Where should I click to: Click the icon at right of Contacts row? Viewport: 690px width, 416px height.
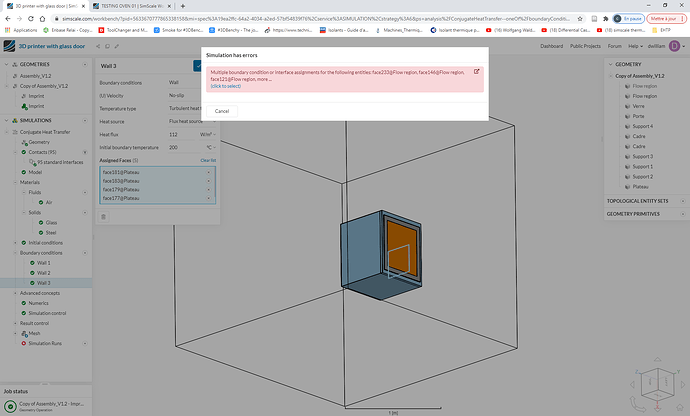tap(85, 152)
